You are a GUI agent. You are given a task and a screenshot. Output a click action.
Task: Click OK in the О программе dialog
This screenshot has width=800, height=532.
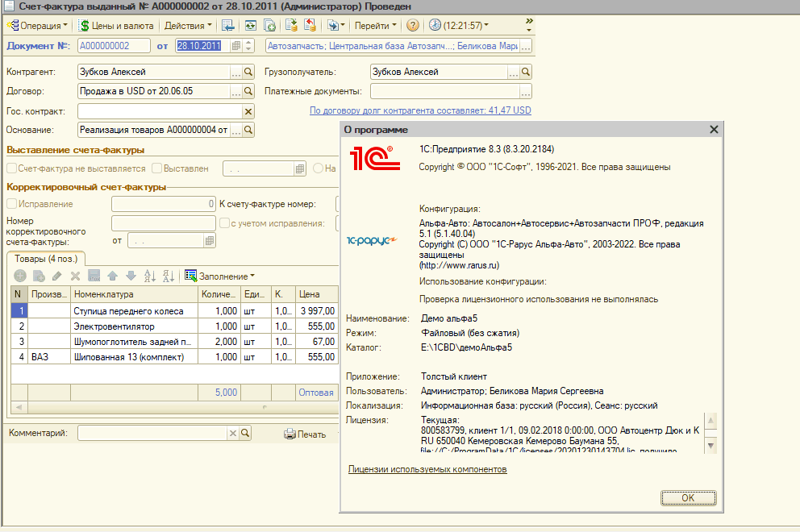(x=688, y=498)
